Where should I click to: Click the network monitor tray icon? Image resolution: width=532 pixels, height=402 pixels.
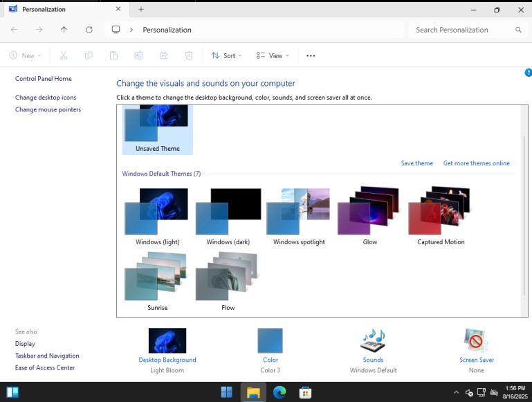(x=481, y=392)
